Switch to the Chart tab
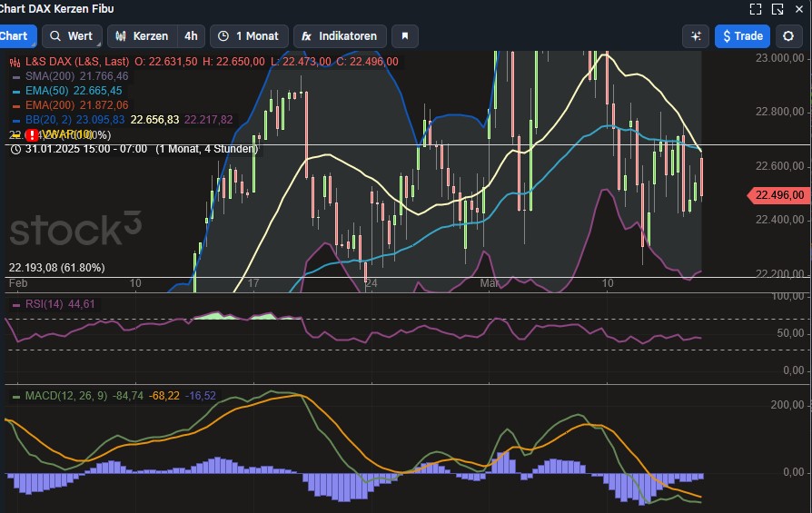Viewport: 812px width, 513px height. [15, 36]
